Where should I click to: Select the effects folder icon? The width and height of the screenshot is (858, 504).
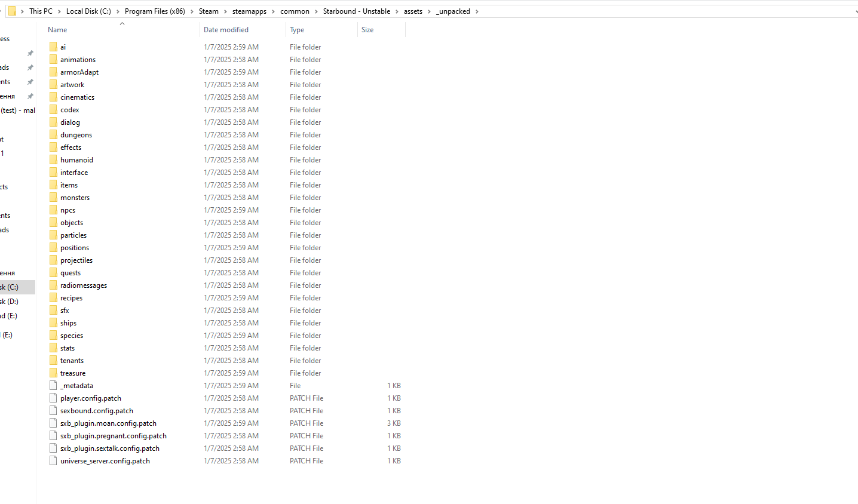(x=53, y=147)
